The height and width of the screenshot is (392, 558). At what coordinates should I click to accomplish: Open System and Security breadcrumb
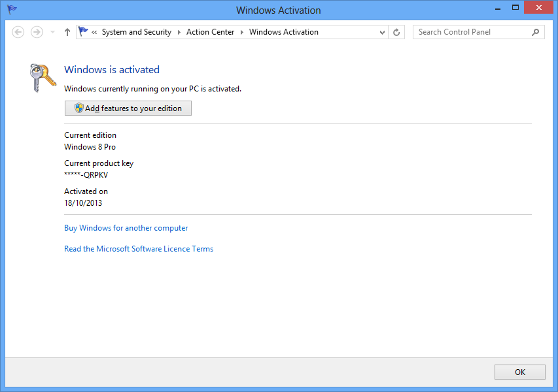(x=137, y=32)
